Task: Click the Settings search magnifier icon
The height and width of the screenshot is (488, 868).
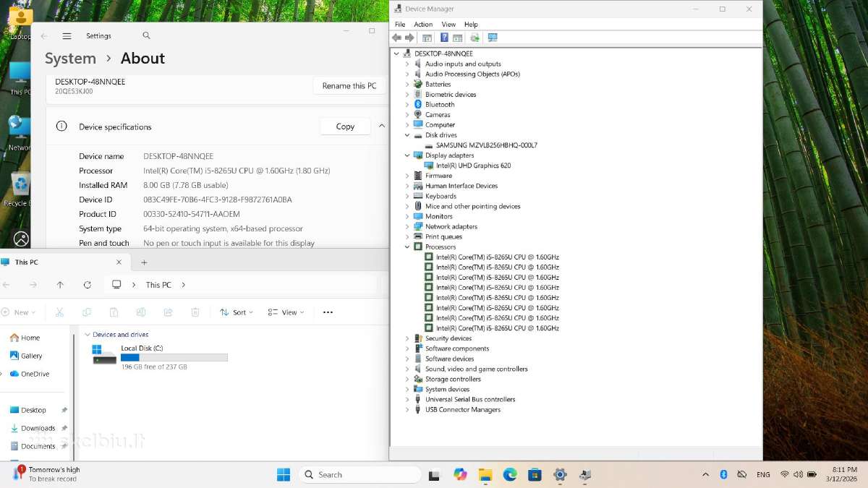Action: (146, 35)
